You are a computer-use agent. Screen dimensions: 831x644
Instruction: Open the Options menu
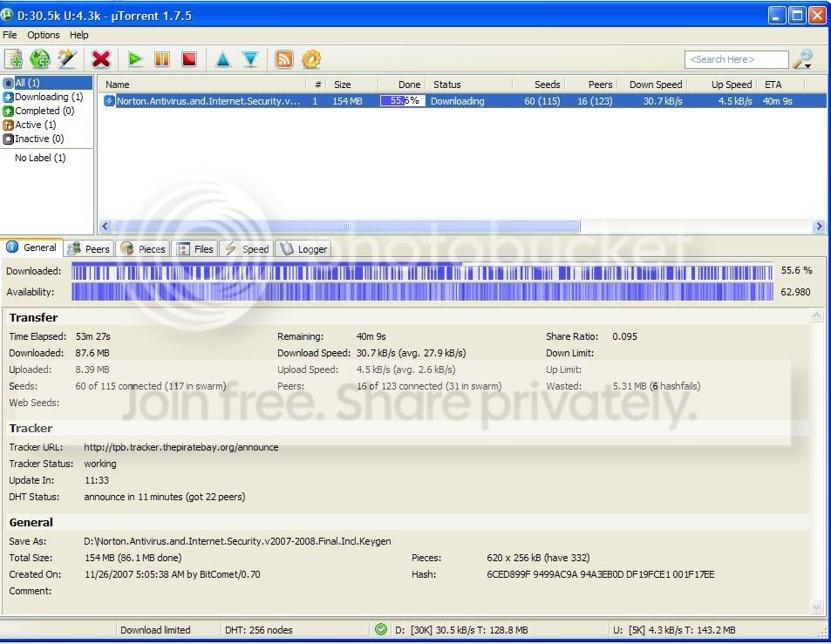[x=44, y=35]
